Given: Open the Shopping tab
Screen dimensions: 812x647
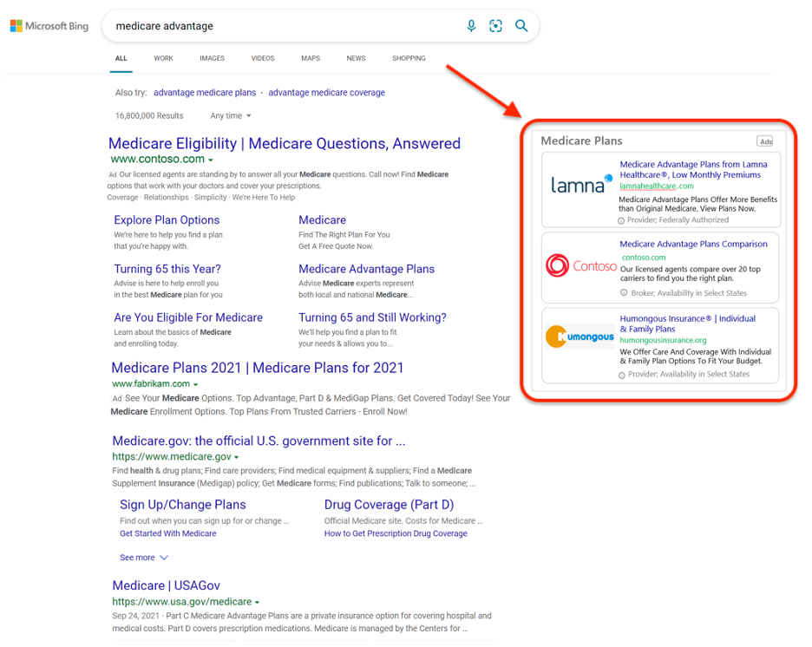Looking at the screenshot, I should pos(409,58).
